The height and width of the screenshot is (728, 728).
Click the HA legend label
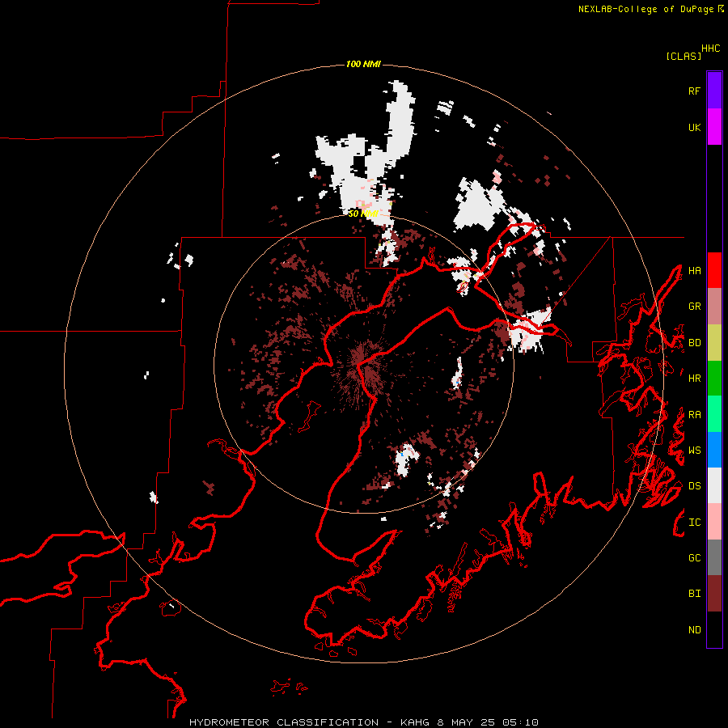[x=694, y=270]
